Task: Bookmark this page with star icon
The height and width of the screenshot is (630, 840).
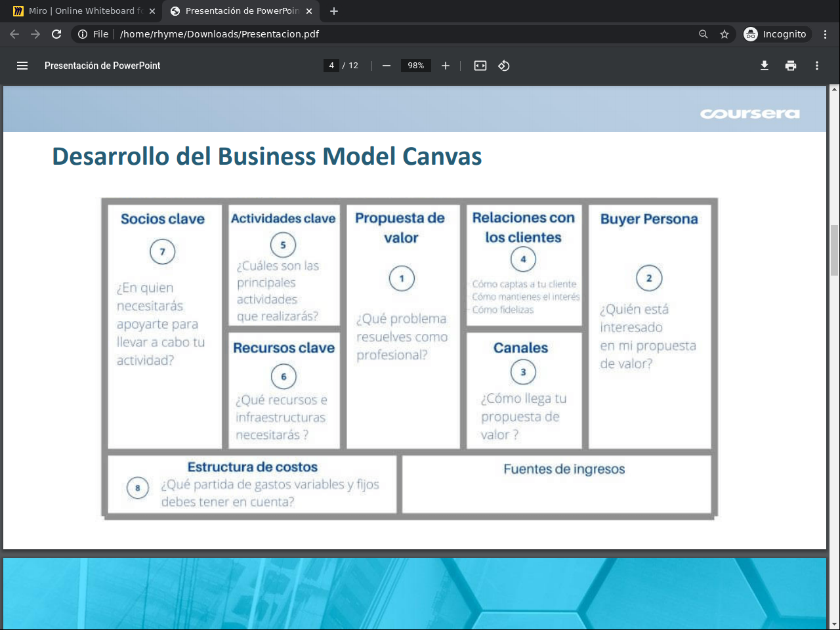Action: [x=724, y=34]
